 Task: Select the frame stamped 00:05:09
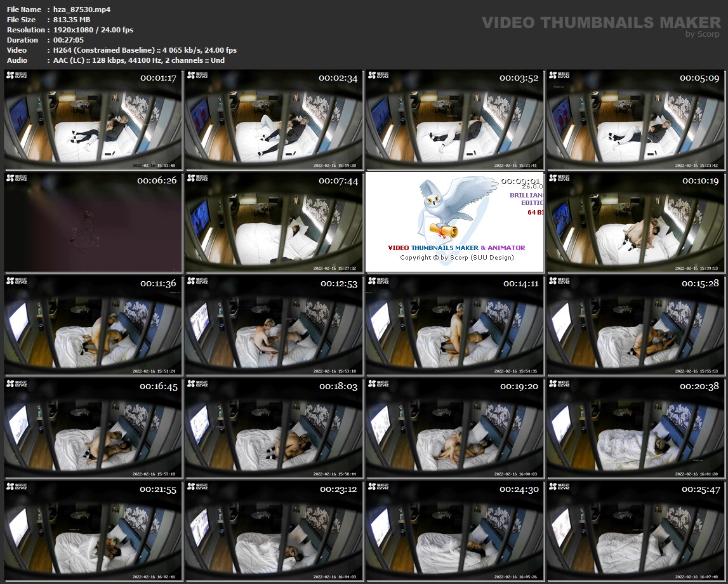[635, 120]
